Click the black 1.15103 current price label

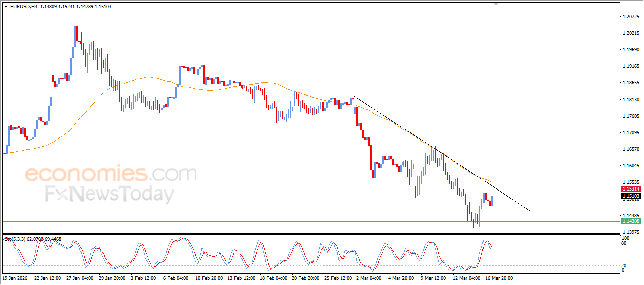[x=630, y=196]
